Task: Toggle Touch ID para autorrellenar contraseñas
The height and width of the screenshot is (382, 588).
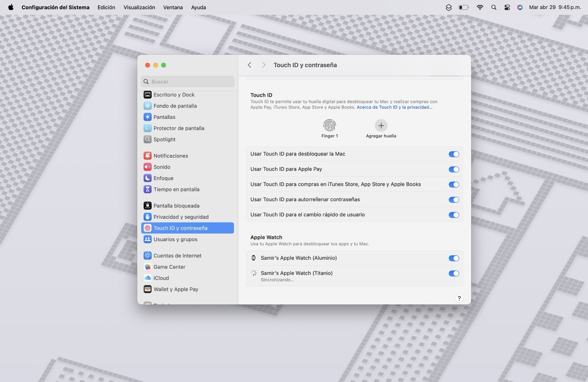Action: (x=454, y=200)
